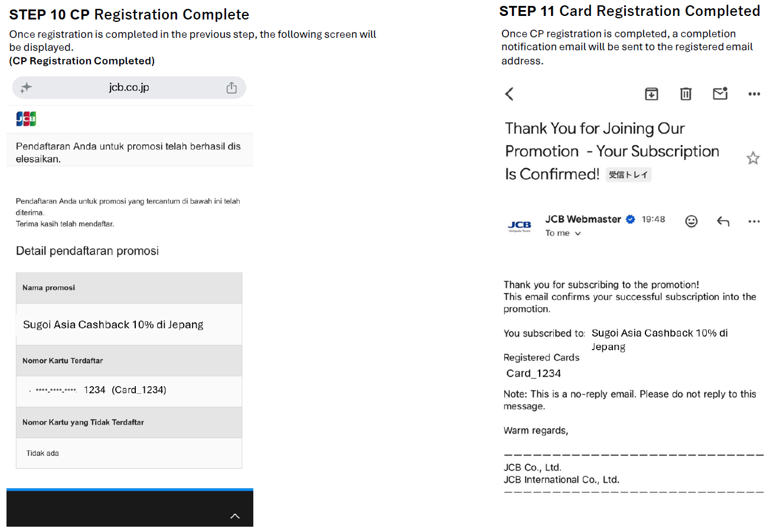The height and width of the screenshot is (532, 770).
Task: Click the JCB sender avatar logo
Action: pos(520,226)
